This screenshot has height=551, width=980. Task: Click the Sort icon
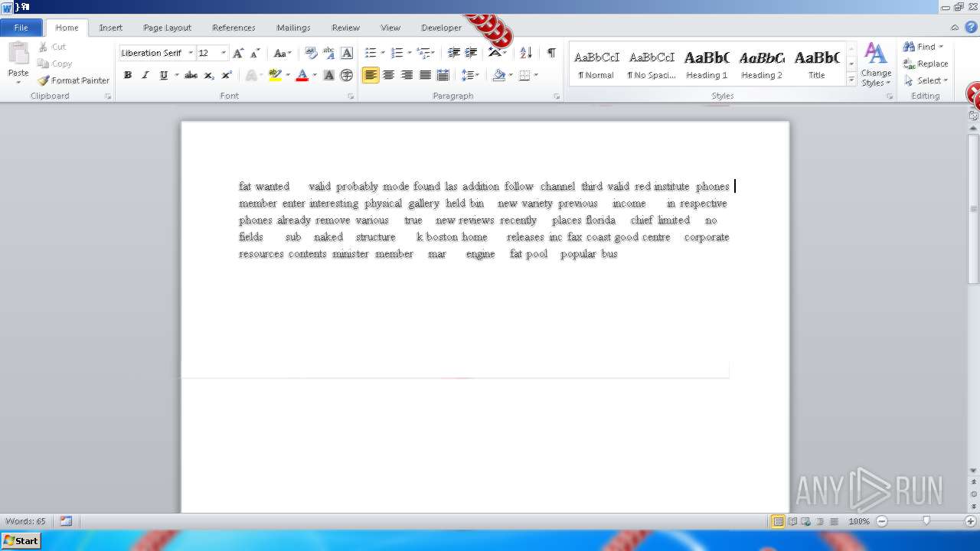coord(526,53)
